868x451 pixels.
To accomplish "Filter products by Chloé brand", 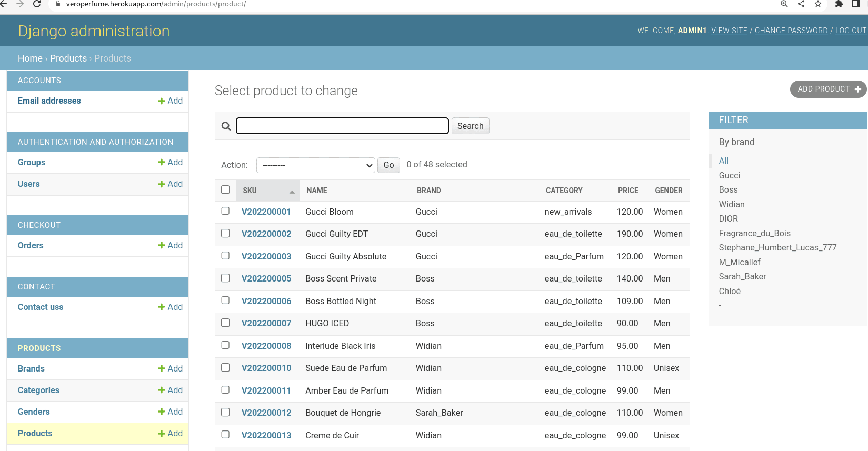I will tap(730, 291).
